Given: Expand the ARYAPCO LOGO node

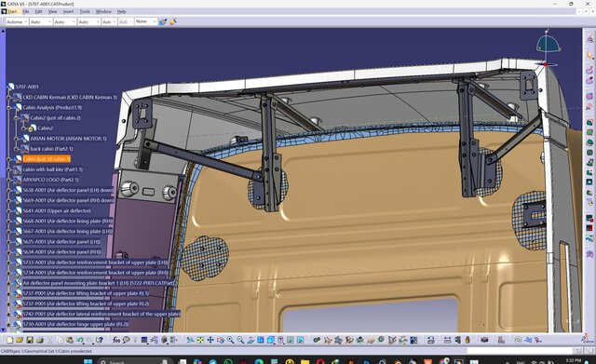Looking at the screenshot, I should click(9, 180).
